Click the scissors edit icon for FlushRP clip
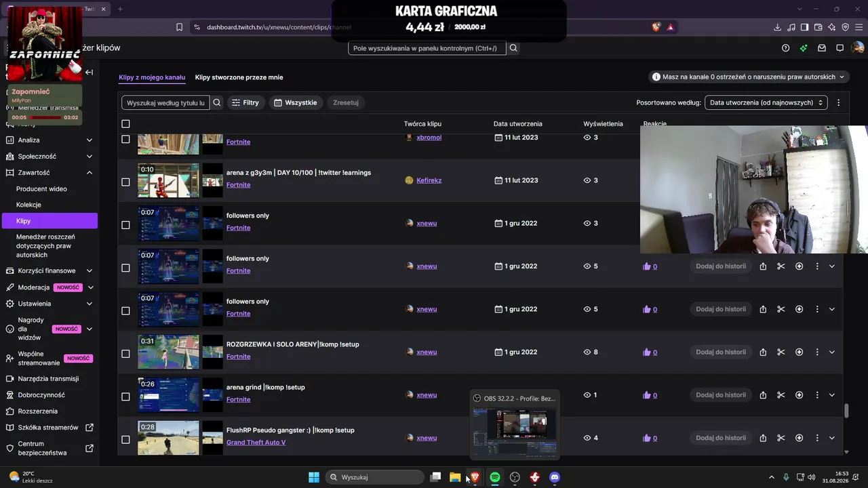 point(781,438)
